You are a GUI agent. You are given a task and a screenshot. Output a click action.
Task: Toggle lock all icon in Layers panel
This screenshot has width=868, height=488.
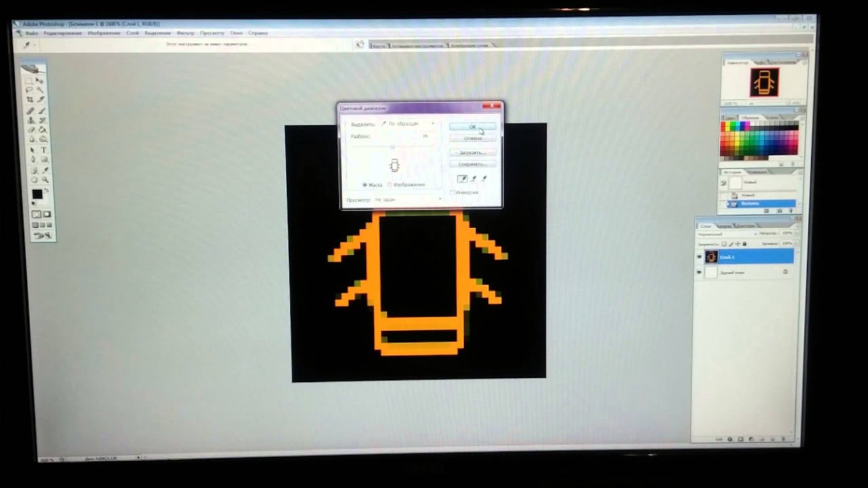tap(744, 243)
